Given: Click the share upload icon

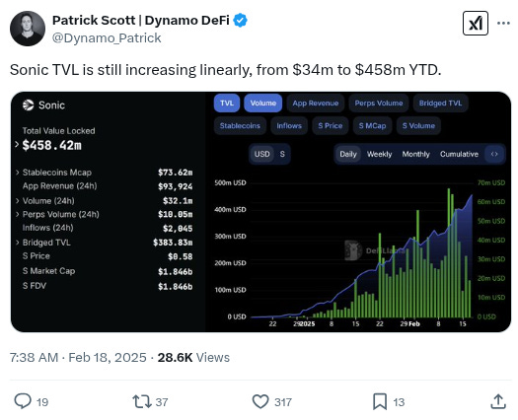Looking at the screenshot, I should (x=498, y=402).
